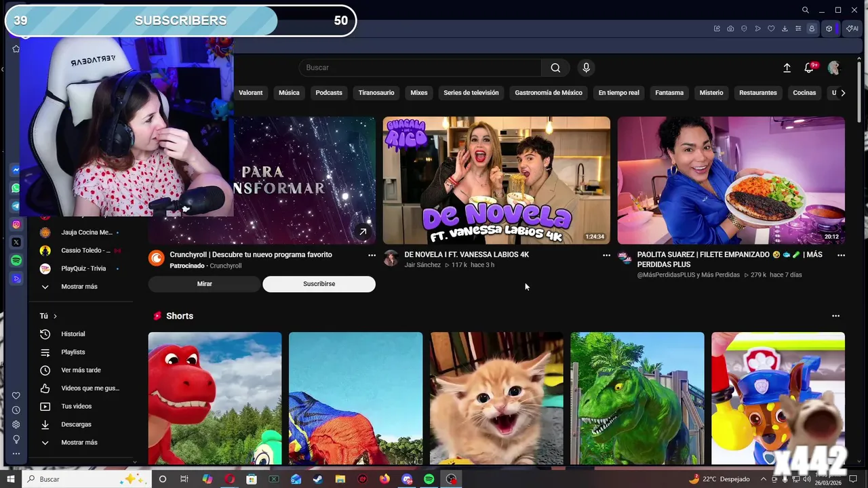Screen dimensions: 868x488
Task: Open the notifications bell with 9+ badge
Action: tap(809, 68)
